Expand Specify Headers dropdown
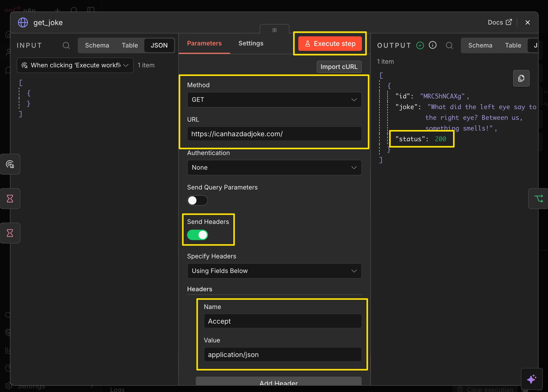Screen dimensions: 548x392 pyautogui.click(x=274, y=271)
